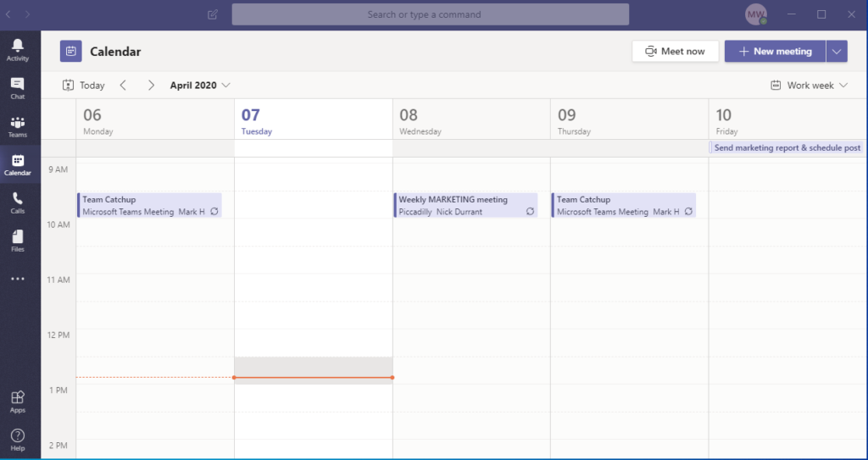Go to the Teams section

point(17,126)
